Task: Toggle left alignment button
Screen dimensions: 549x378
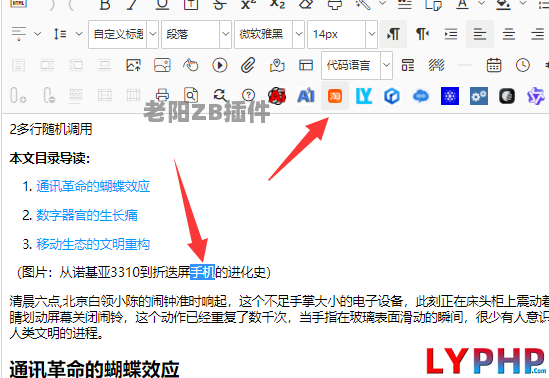Action: (480, 34)
